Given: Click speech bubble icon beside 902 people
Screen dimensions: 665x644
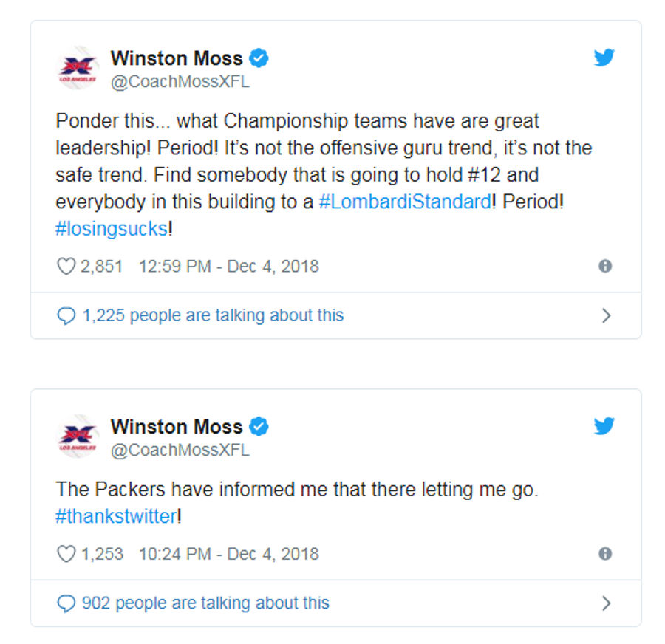Looking at the screenshot, I should 66,603.
